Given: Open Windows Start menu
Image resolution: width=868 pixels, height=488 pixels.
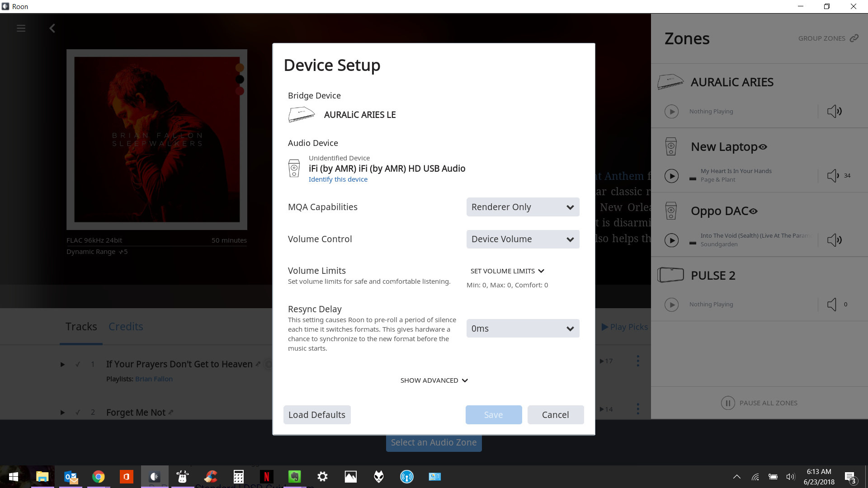Looking at the screenshot, I should tap(13, 477).
